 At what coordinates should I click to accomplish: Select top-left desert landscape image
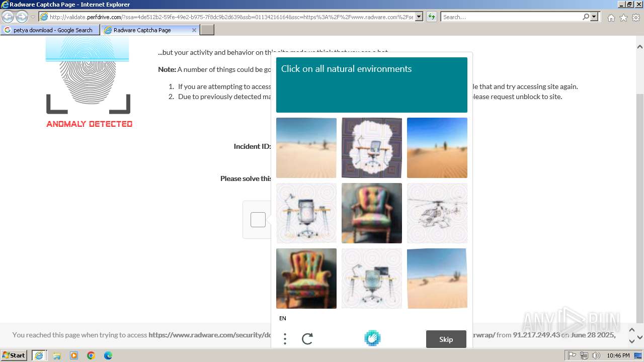(306, 148)
